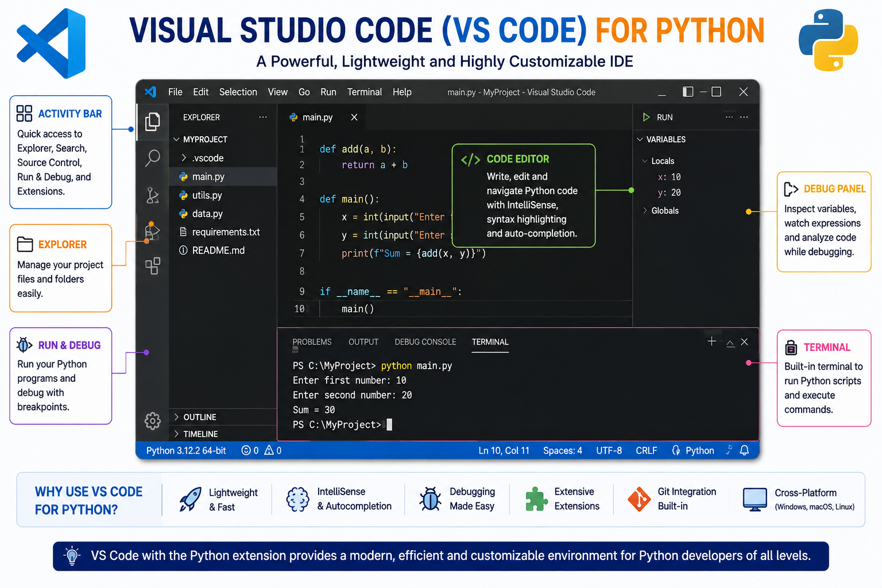Select Python 3.12.2 64-bit interpreter in status bar
This screenshot has height=588, width=882.
pos(186,451)
